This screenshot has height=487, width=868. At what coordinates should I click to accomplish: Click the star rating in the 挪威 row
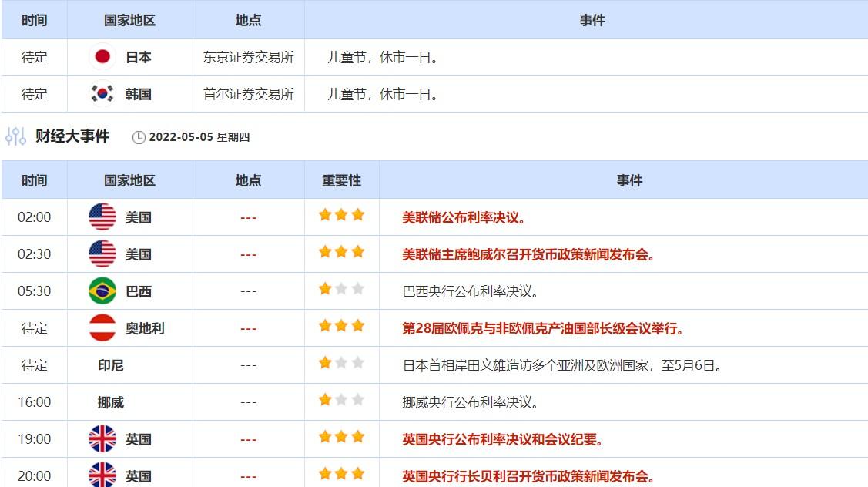pyautogui.click(x=341, y=400)
